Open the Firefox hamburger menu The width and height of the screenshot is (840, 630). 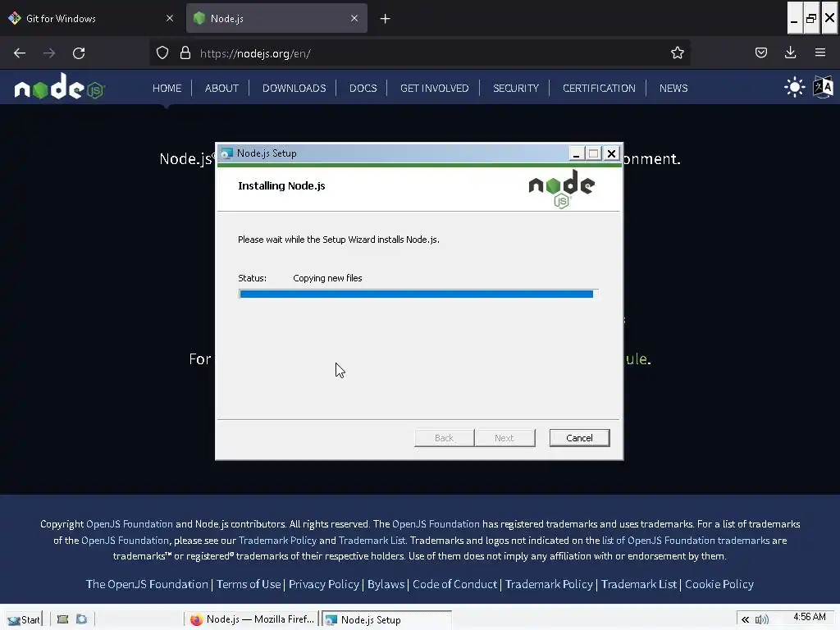[x=820, y=52]
